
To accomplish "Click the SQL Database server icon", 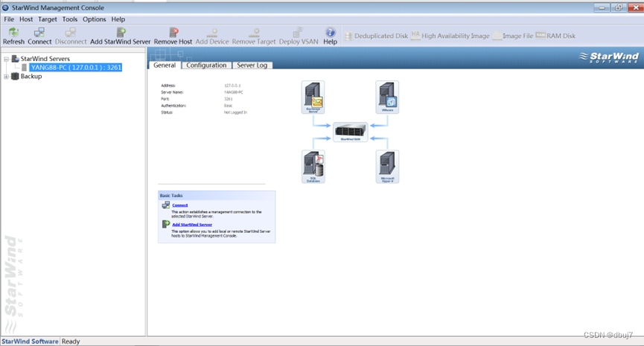I will (313, 167).
